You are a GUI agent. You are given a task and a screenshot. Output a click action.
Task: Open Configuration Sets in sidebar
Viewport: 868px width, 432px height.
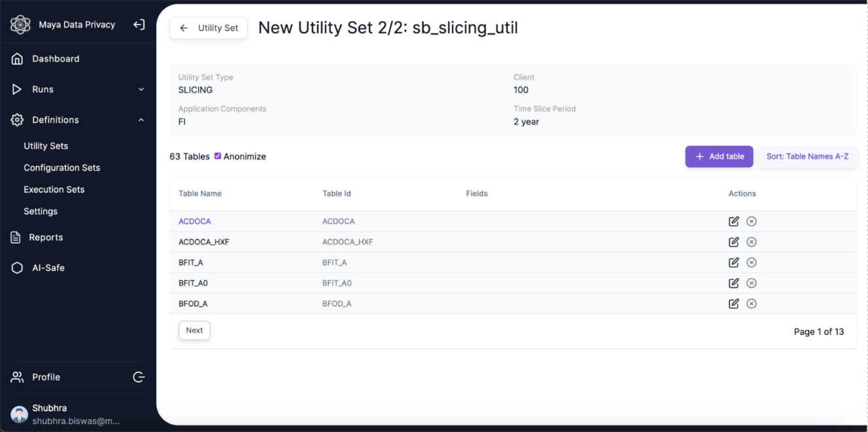[62, 168]
